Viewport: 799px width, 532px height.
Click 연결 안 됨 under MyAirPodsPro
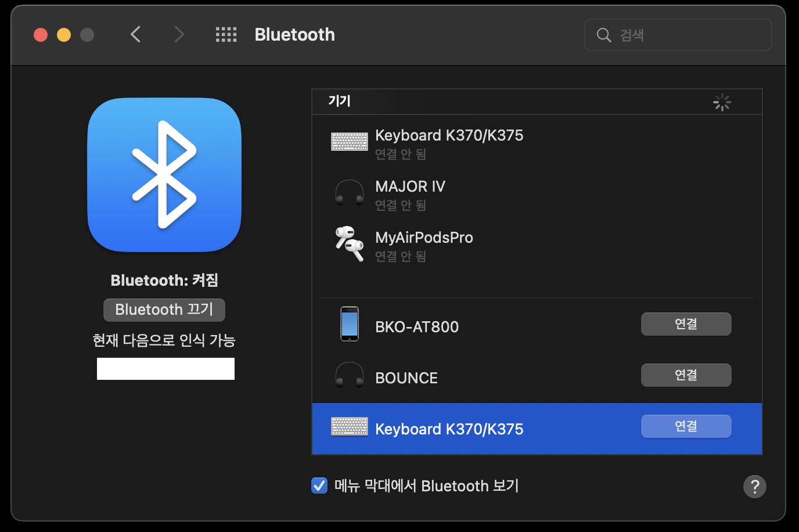point(401,256)
